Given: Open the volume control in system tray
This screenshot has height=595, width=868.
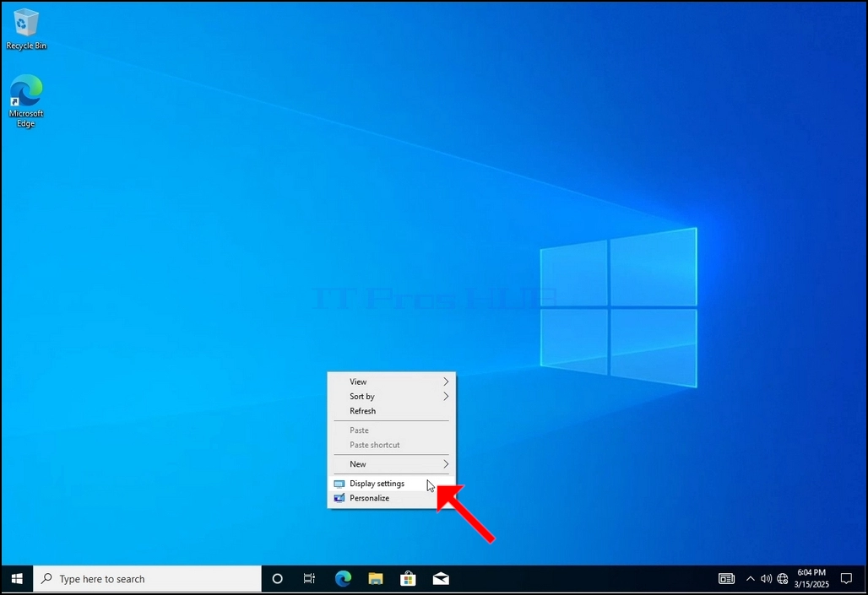Looking at the screenshot, I should 766,579.
